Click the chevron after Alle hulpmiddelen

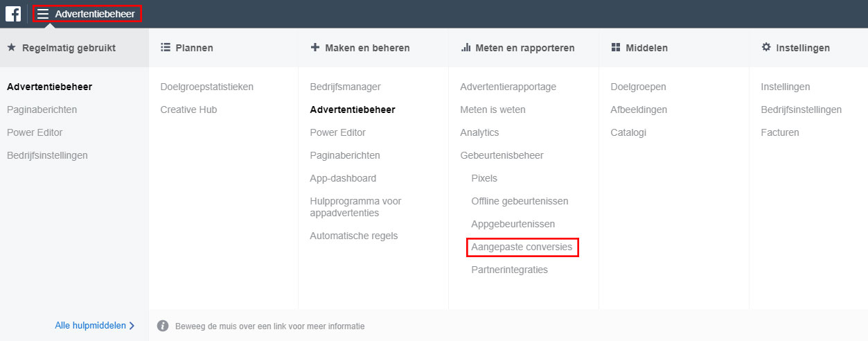pos(132,326)
